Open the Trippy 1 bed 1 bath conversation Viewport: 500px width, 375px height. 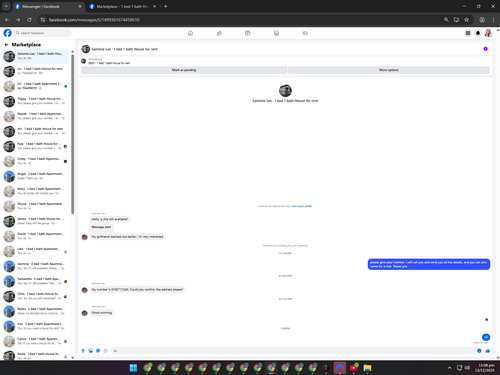click(35, 101)
